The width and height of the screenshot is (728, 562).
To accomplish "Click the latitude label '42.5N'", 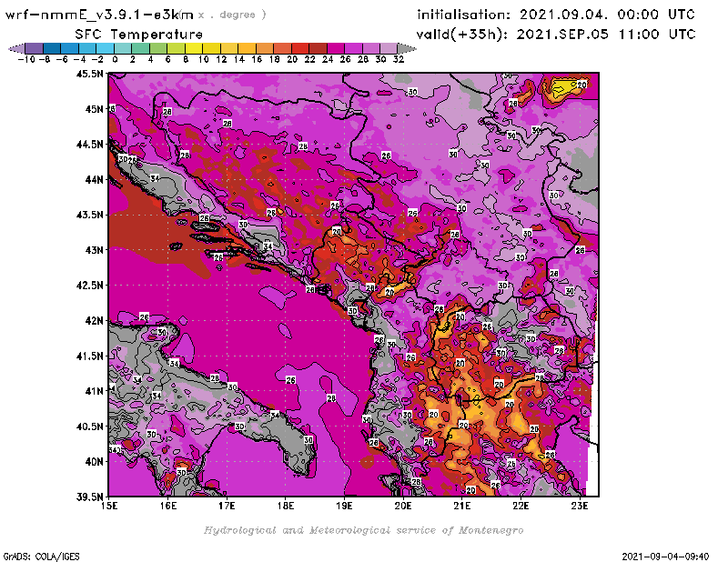I will pos(90,286).
